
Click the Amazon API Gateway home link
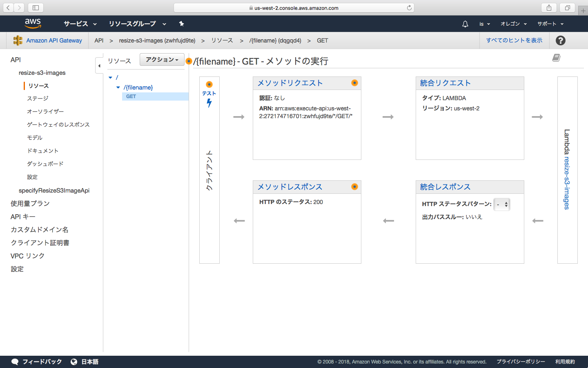pos(54,40)
